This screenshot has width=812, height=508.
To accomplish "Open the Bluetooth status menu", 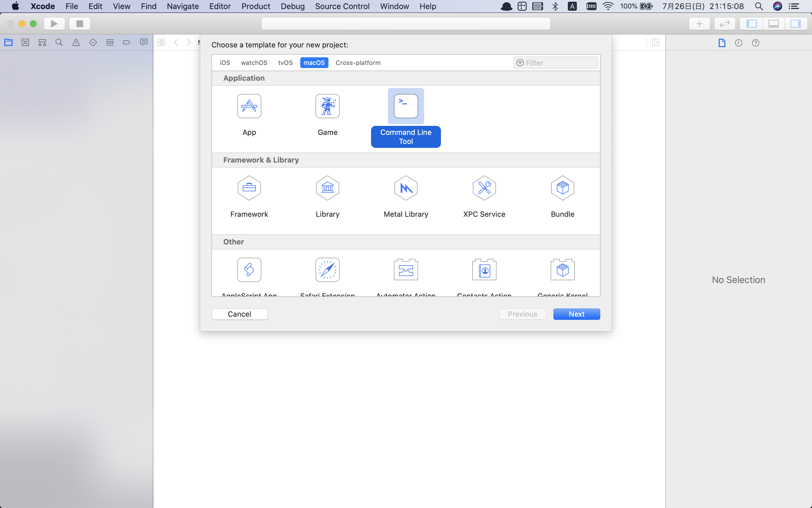I will (555, 6).
